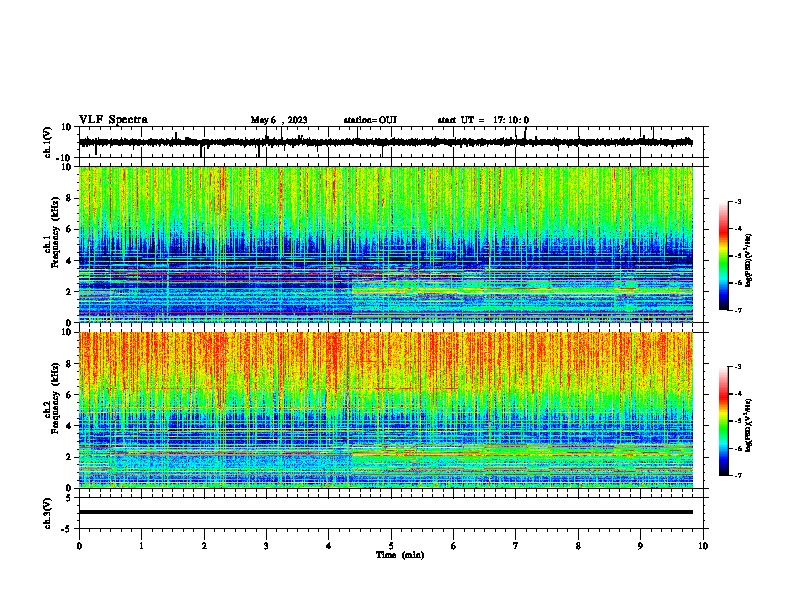Click the "VLF Spectra" plot title
The height and width of the screenshot is (612, 792).
[113, 120]
